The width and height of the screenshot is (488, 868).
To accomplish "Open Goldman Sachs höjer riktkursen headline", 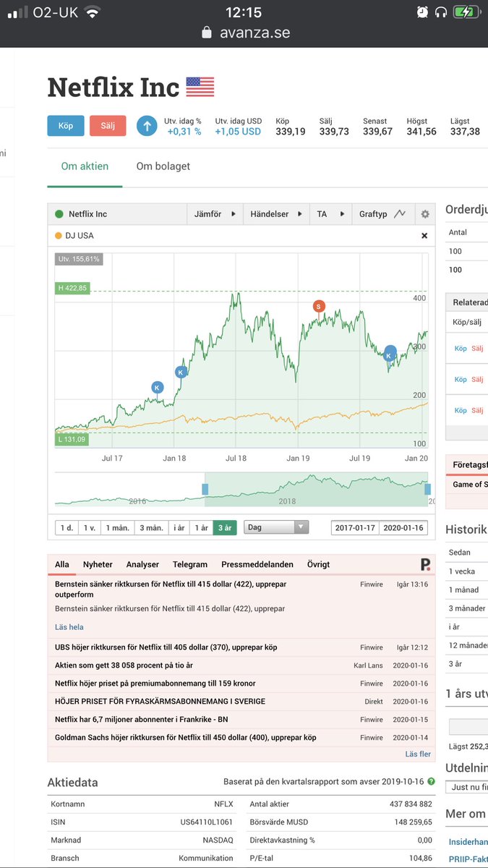I will pyautogui.click(x=186, y=737).
